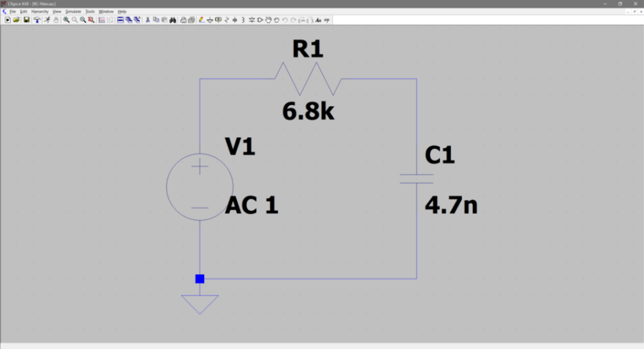Click the V1 voltage source symbol
Viewport: 644px width, 349px height.
point(199,186)
